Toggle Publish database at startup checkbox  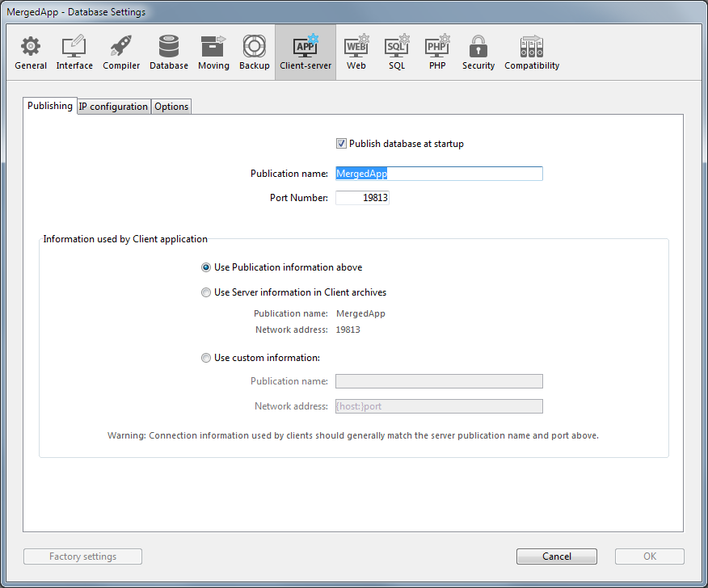tap(342, 144)
